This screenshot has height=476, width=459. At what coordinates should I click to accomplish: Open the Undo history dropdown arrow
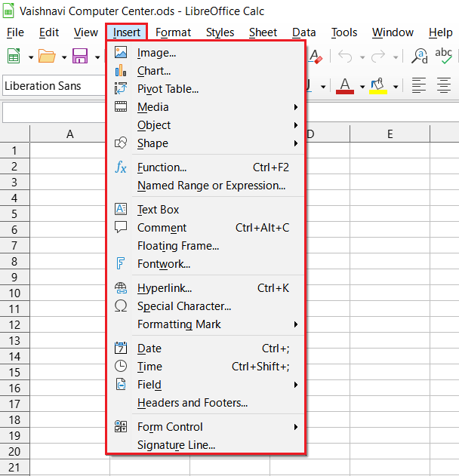click(362, 57)
